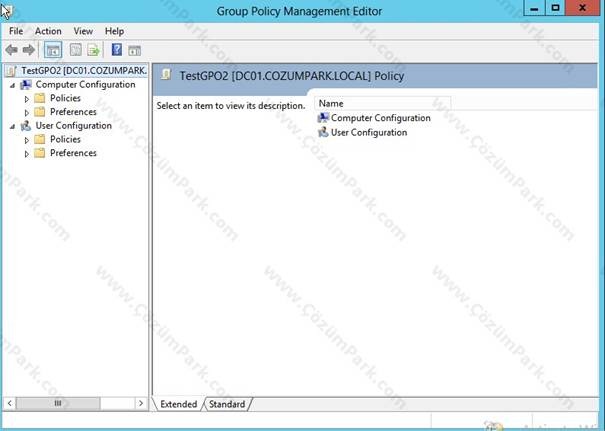Select User Configuration label in tree

click(73, 125)
